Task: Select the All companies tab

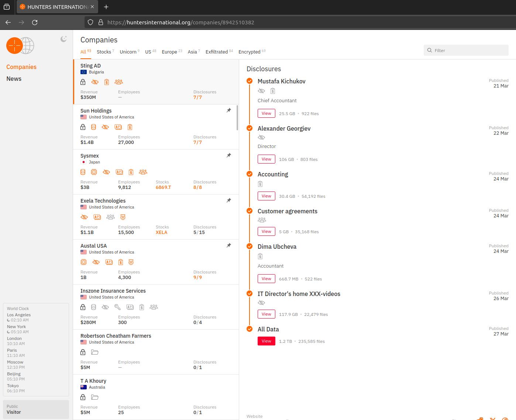Action: click(86, 52)
